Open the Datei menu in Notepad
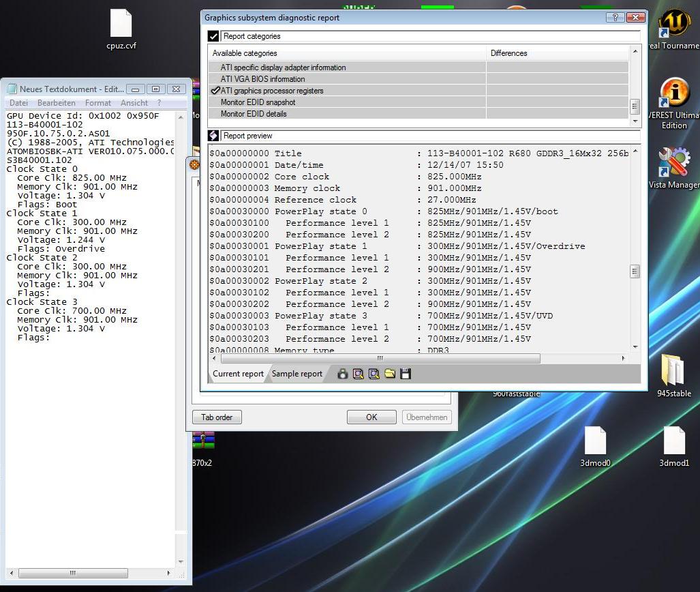 tap(19, 103)
